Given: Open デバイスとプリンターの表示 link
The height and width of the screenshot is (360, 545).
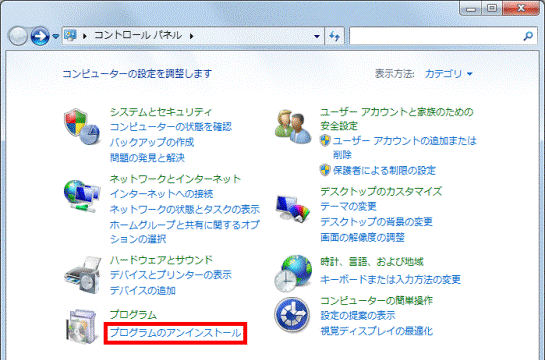Looking at the screenshot, I should (171, 275).
